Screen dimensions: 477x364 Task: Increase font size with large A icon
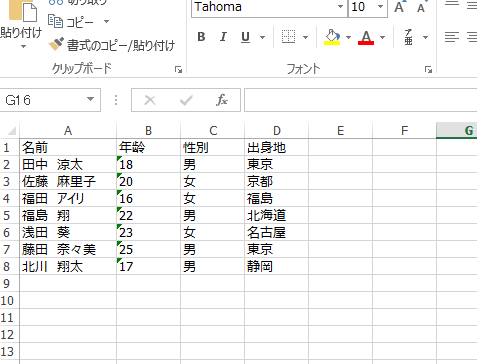pos(400,7)
